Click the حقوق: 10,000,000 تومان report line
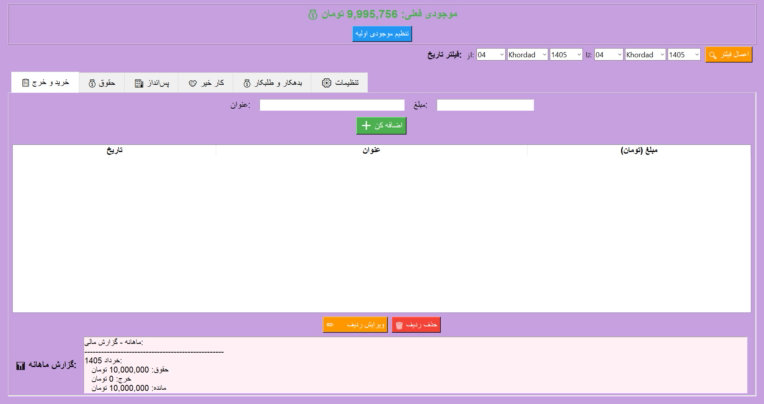 pyautogui.click(x=130, y=370)
